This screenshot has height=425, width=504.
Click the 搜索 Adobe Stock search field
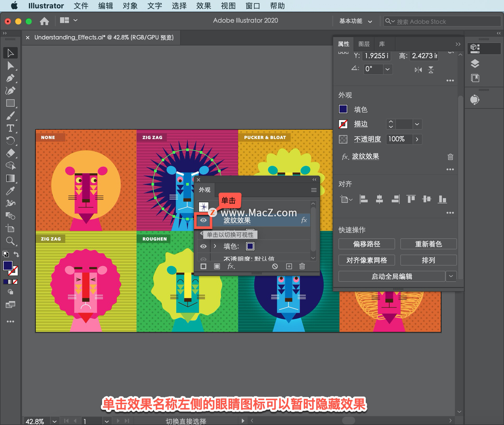coord(442,21)
